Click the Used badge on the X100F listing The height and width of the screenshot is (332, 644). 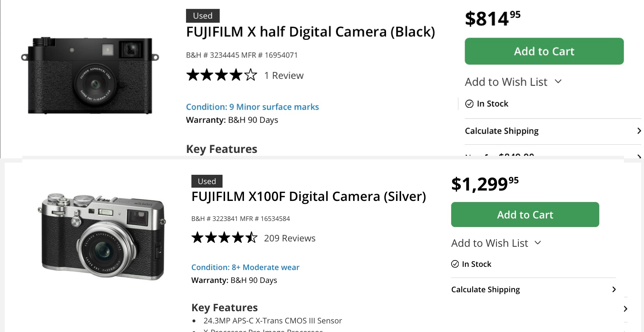(x=207, y=181)
